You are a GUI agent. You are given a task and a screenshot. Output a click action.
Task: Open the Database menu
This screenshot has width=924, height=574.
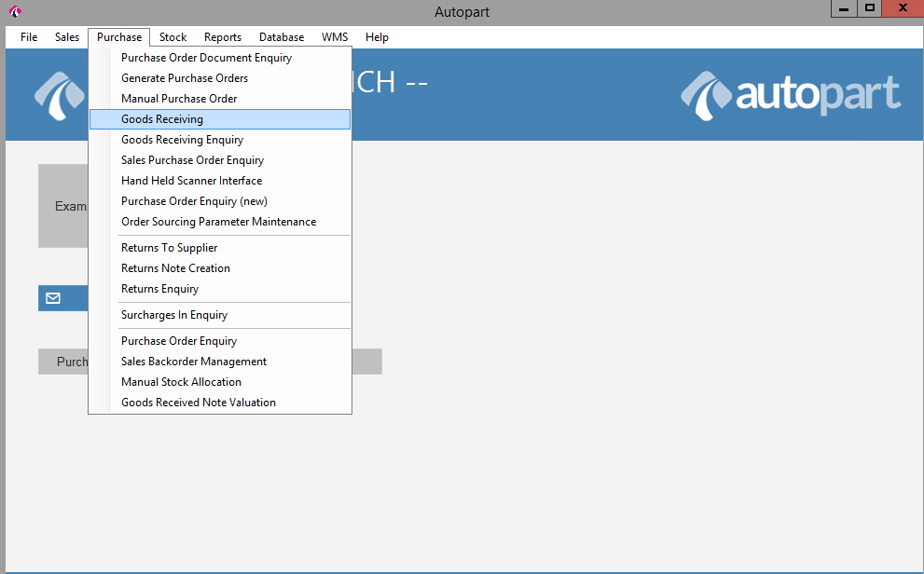click(282, 37)
